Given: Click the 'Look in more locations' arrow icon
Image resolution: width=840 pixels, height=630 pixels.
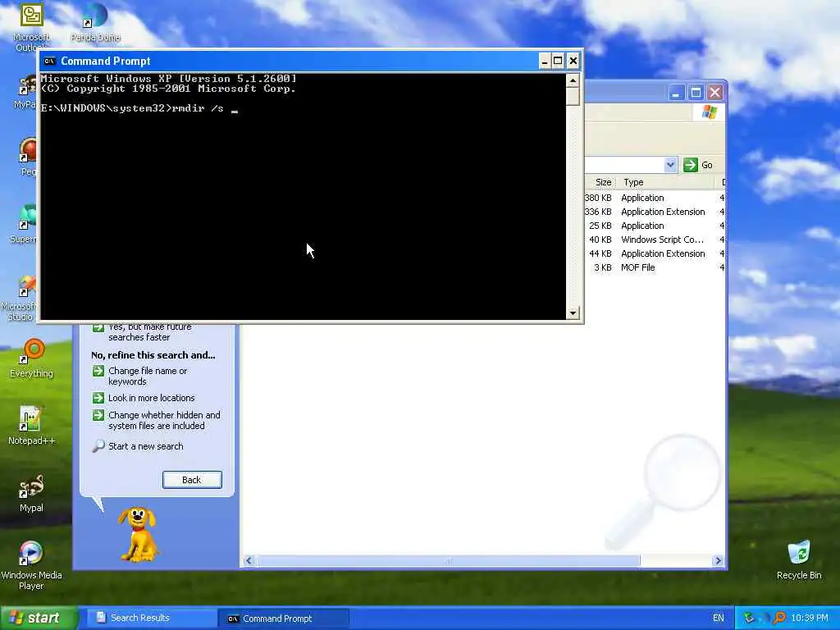Looking at the screenshot, I should point(98,398).
